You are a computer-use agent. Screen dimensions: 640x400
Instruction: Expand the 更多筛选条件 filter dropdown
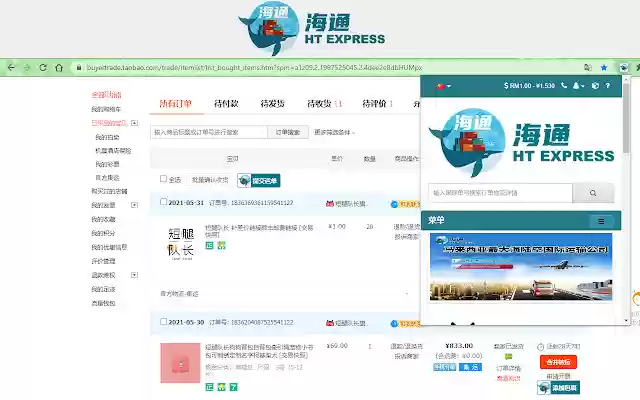tap(334, 132)
